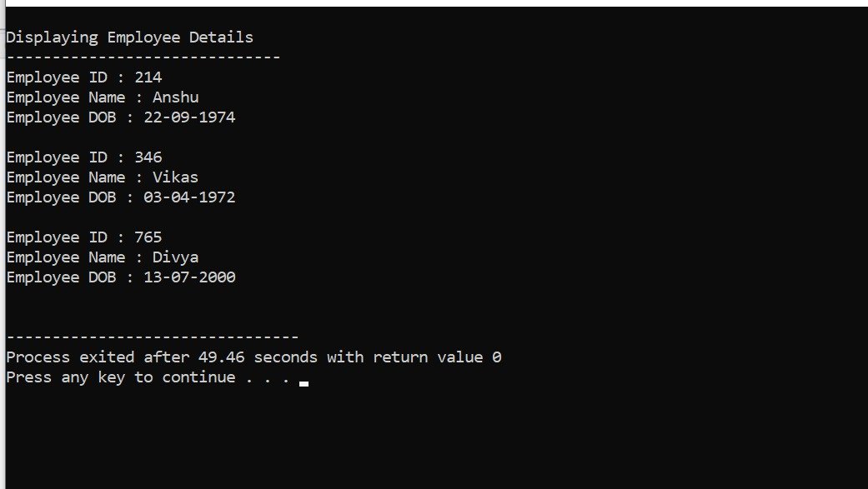Click the employee name Anshu

[175, 97]
